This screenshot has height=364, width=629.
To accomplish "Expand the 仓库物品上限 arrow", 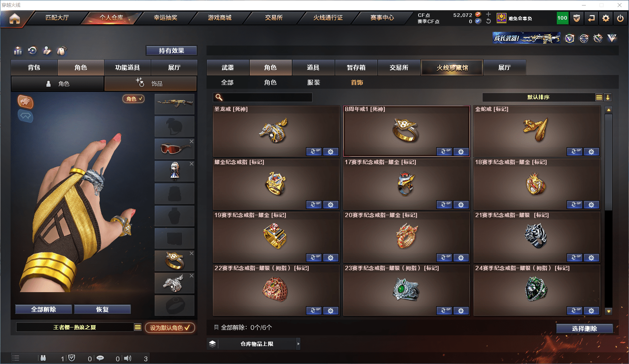I will tap(298, 344).
